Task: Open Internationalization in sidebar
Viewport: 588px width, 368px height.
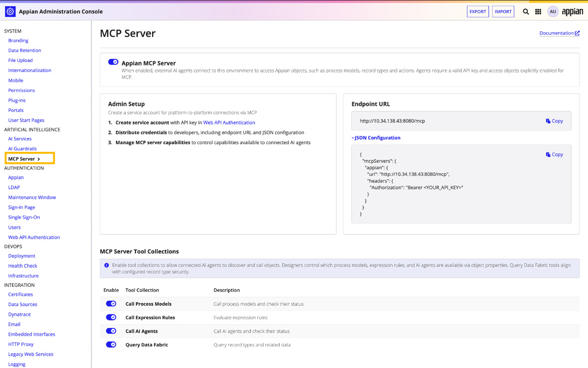Action: [30, 70]
